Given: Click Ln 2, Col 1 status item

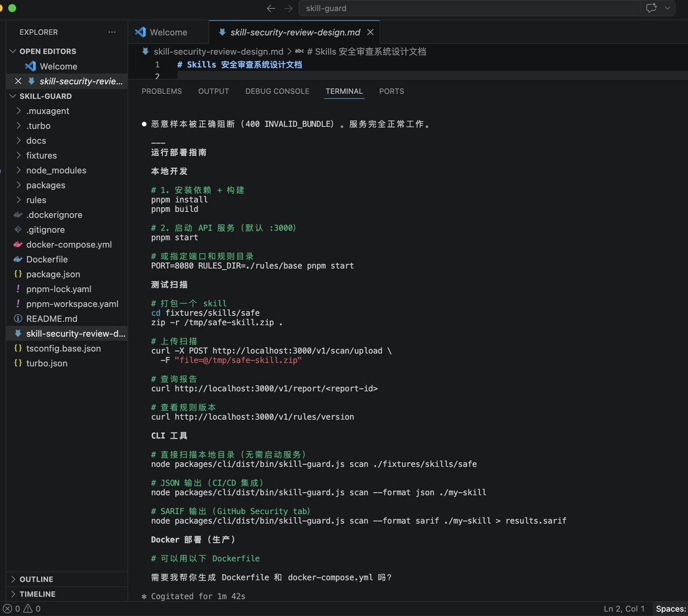Looking at the screenshot, I should pos(624,609).
